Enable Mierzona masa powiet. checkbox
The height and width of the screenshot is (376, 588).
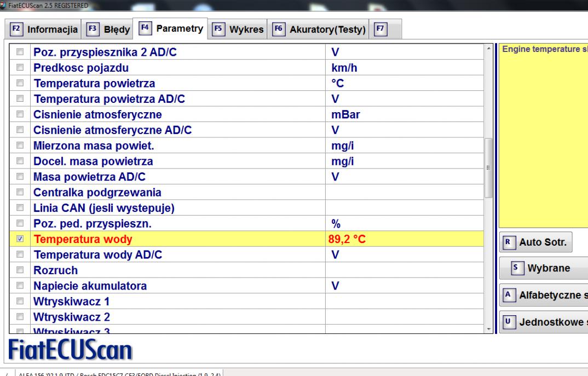click(x=20, y=146)
